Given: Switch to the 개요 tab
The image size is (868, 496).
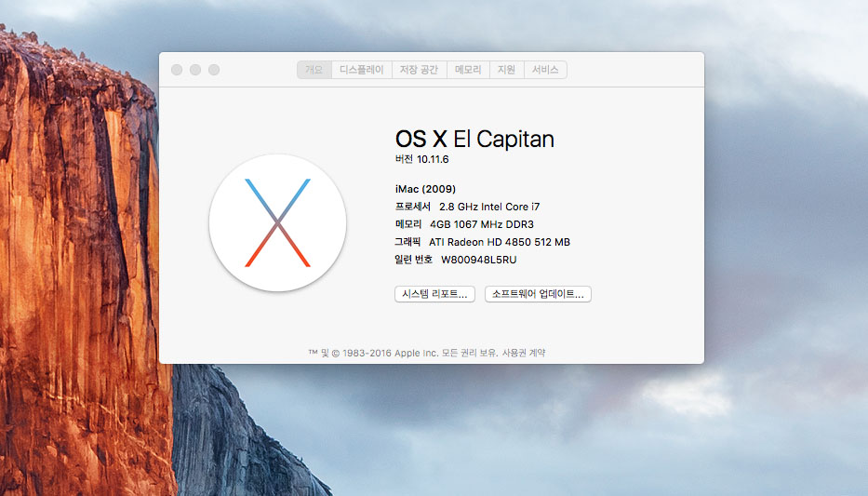Looking at the screenshot, I should (x=314, y=70).
